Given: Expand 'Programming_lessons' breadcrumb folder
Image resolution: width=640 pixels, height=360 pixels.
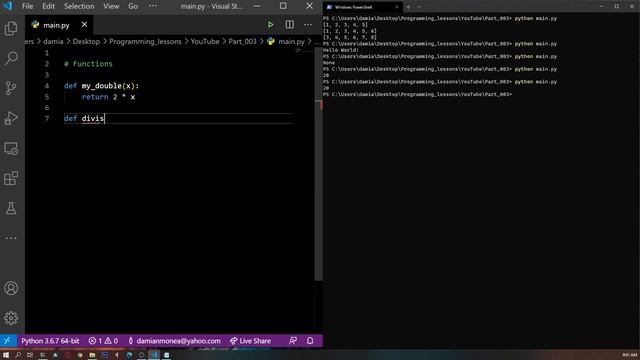Looking at the screenshot, I should (145, 42).
